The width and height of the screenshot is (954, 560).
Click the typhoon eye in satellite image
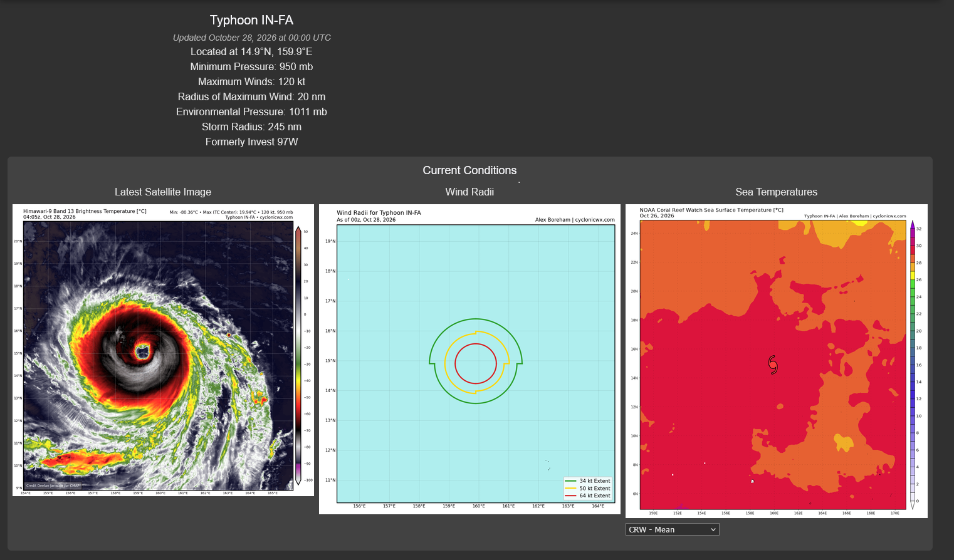click(143, 352)
